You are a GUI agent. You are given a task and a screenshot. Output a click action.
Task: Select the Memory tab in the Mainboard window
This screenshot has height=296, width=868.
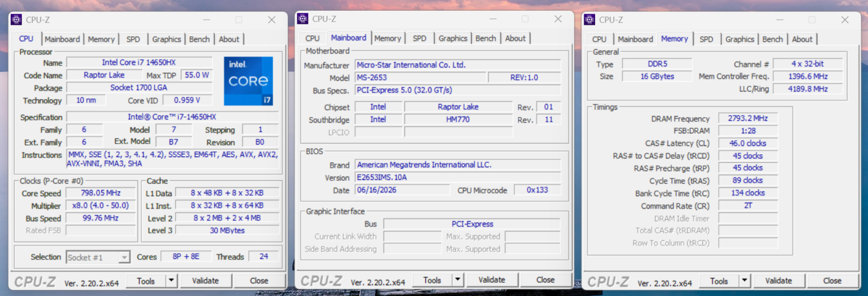click(x=388, y=38)
